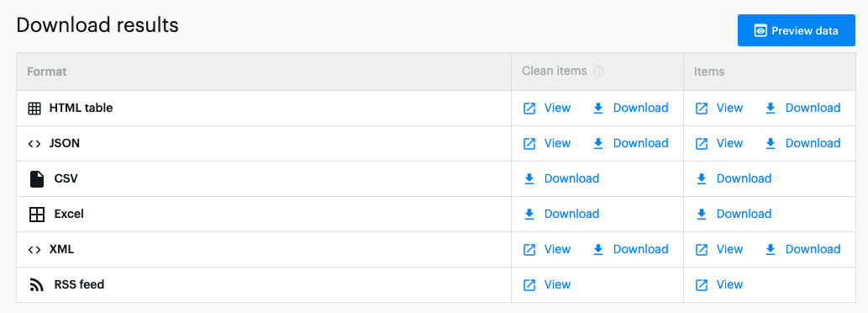The width and height of the screenshot is (868, 313).
Task: Select the HTML table format label
Action: click(x=81, y=108)
